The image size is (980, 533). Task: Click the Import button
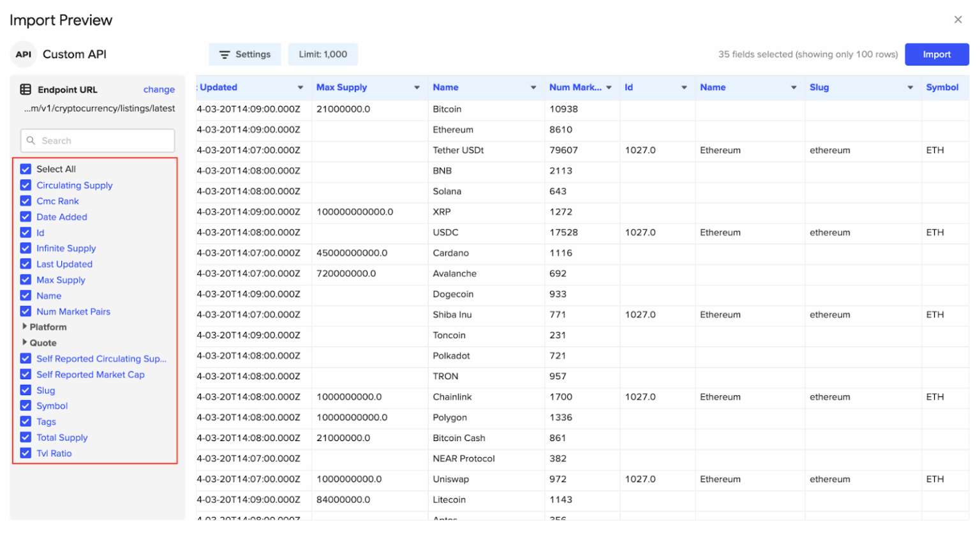pyautogui.click(x=936, y=54)
